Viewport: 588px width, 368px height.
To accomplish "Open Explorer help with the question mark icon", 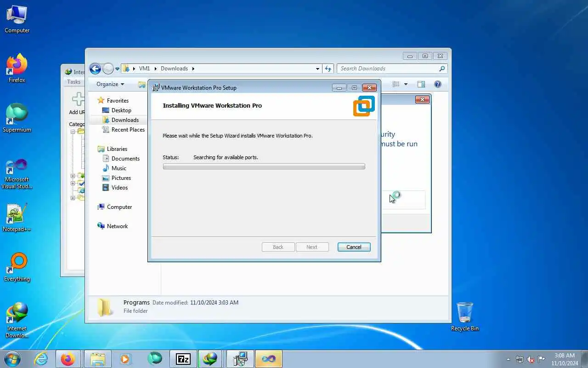I will (x=438, y=84).
